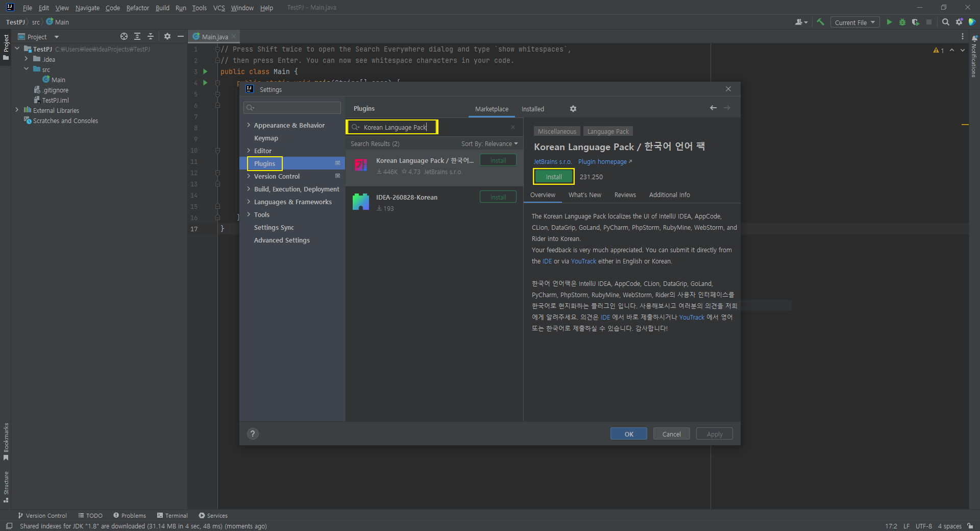Run with coverage icon in toolbar
This screenshot has height=531, width=980.
pos(916,22)
